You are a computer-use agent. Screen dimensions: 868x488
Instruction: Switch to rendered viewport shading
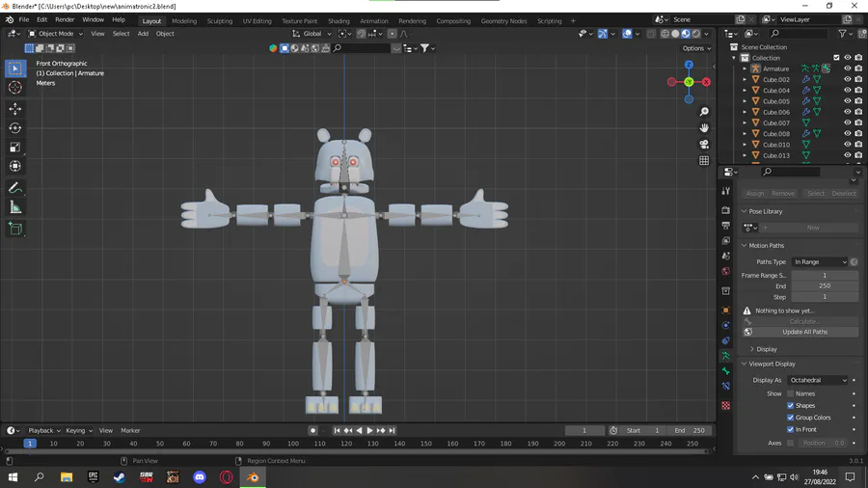695,34
